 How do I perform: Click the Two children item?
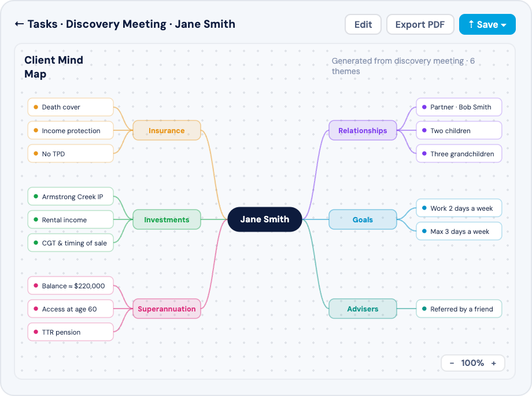click(x=459, y=131)
